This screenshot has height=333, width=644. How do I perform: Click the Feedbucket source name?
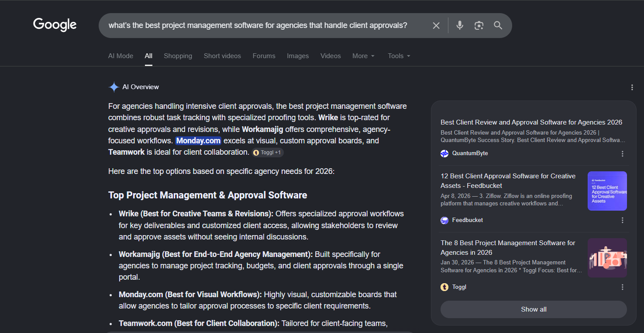468,220
